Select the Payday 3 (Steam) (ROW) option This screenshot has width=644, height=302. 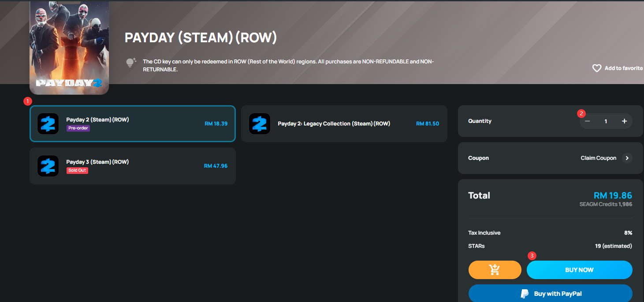click(133, 166)
